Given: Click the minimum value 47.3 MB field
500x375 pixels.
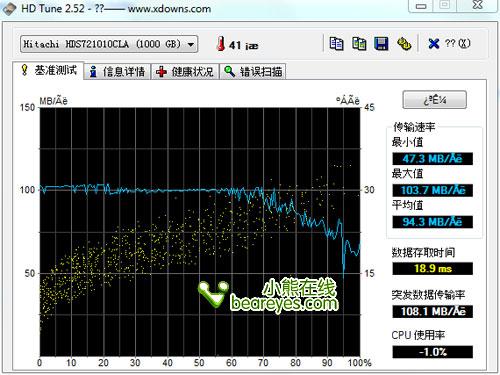Looking at the screenshot, I should (432, 159).
